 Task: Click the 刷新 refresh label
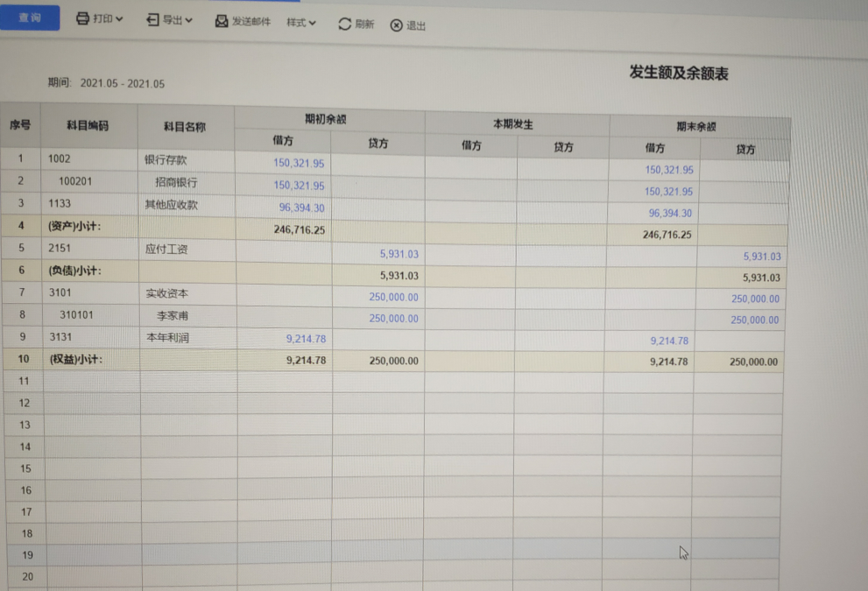pos(364,25)
